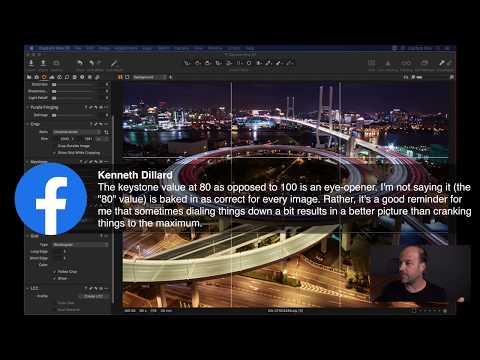
Task: Click the Auto Adjust magic wand icon
Action: [114, 63]
